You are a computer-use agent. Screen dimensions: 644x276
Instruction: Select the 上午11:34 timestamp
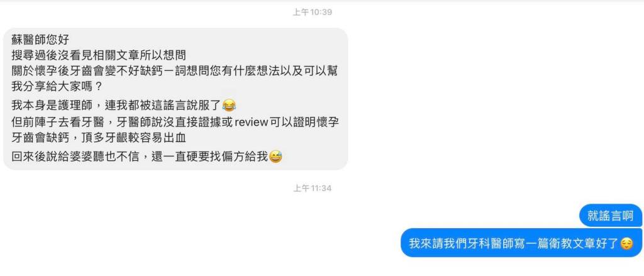click(x=312, y=188)
